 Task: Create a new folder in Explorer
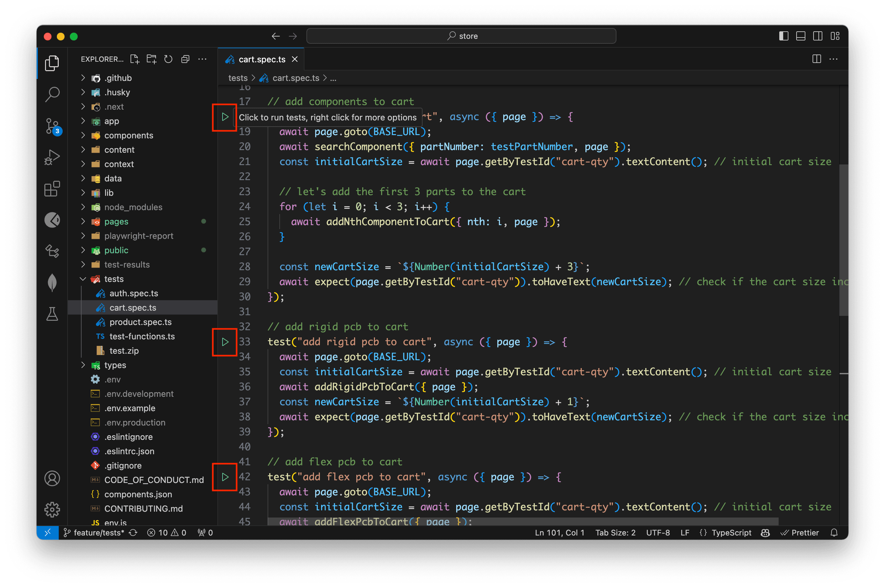pyautogui.click(x=151, y=59)
